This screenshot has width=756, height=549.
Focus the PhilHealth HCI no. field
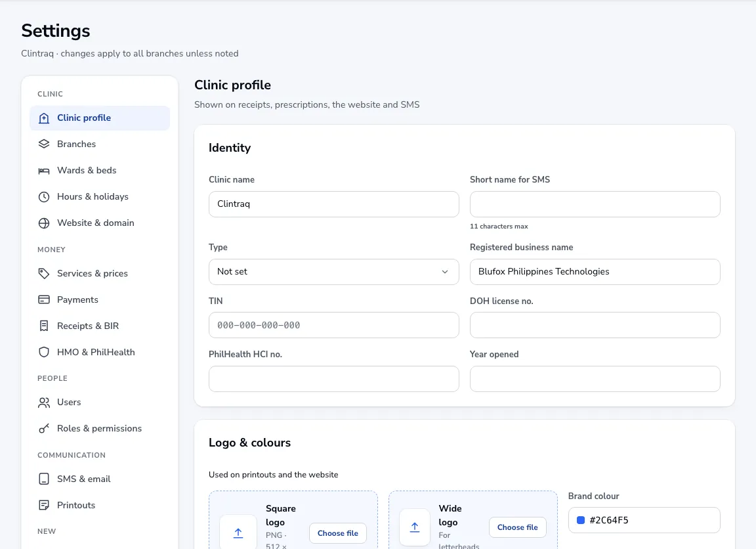(333, 379)
